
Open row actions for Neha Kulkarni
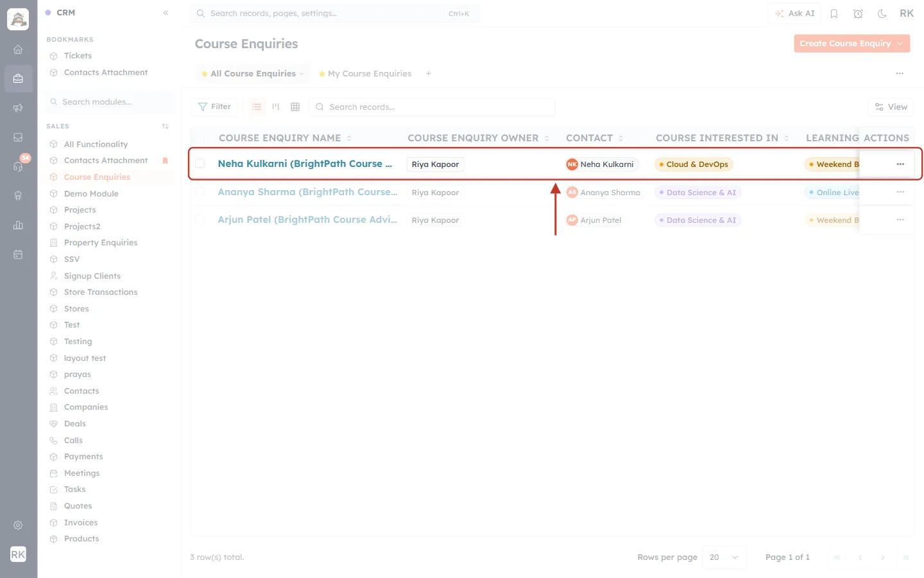(900, 164)
